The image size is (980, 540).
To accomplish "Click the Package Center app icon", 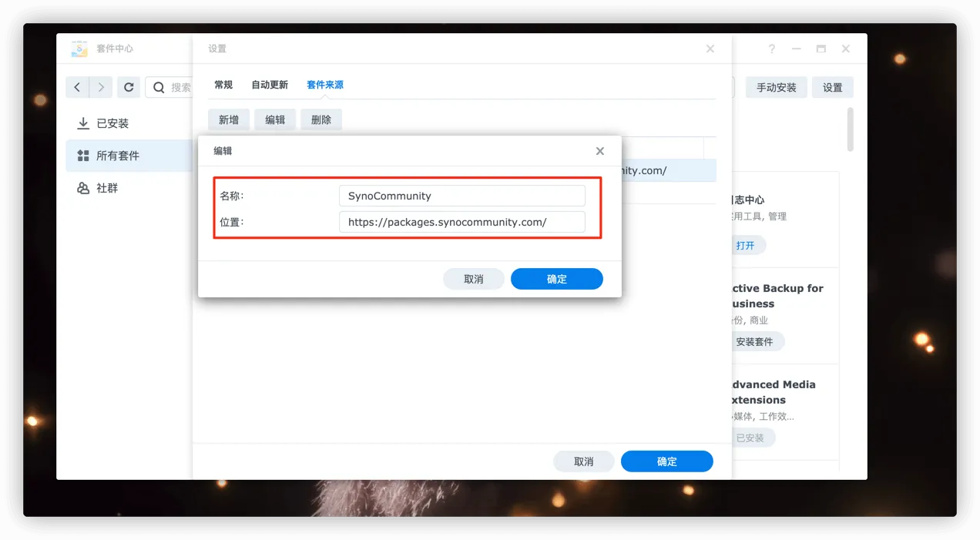I will click(79, 49).
